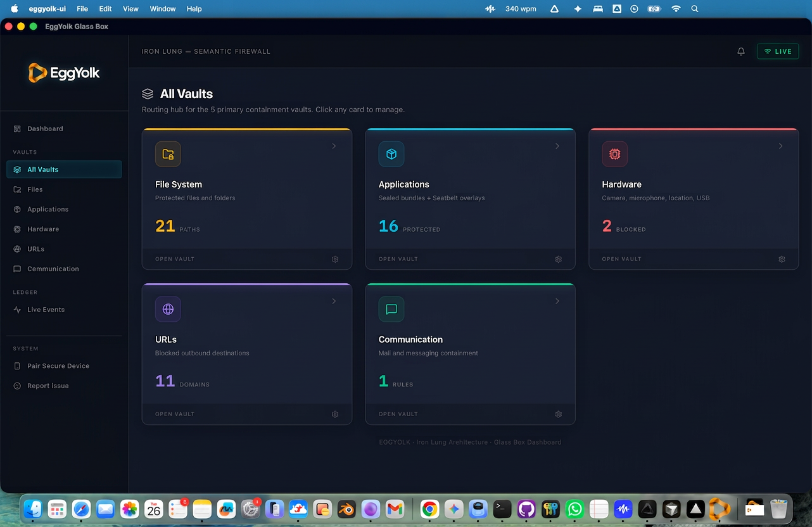Click the File System folder-lock icon
The image size is (812, 527).
(168, 154)
